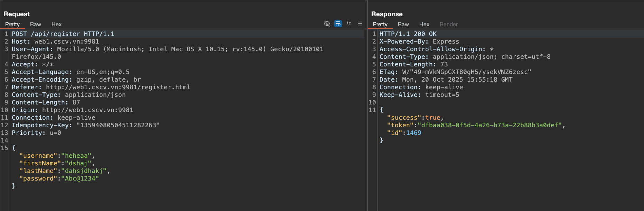
Task: Click the POST /api/register request line
Action: (63, 34)
